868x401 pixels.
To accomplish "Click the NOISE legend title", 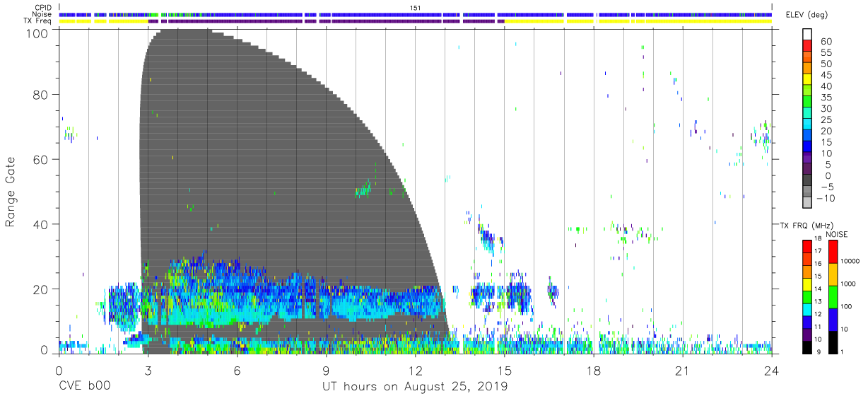I will [837, 234].
